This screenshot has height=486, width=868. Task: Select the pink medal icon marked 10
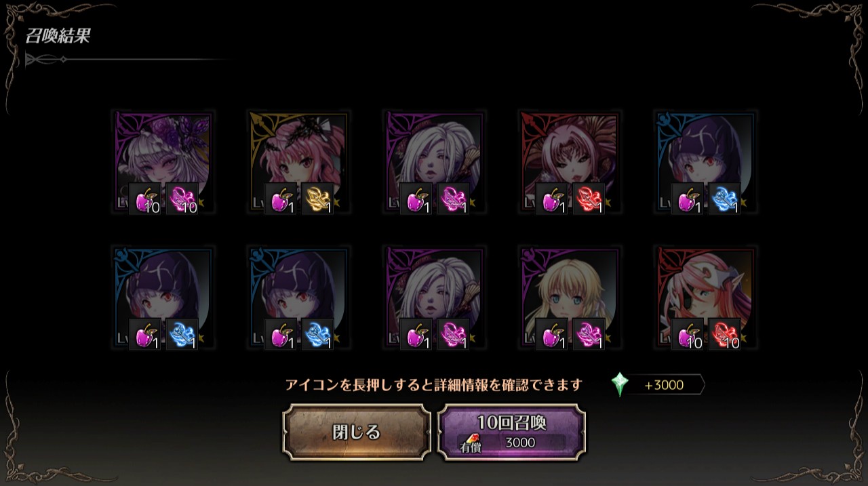[182, 199]
